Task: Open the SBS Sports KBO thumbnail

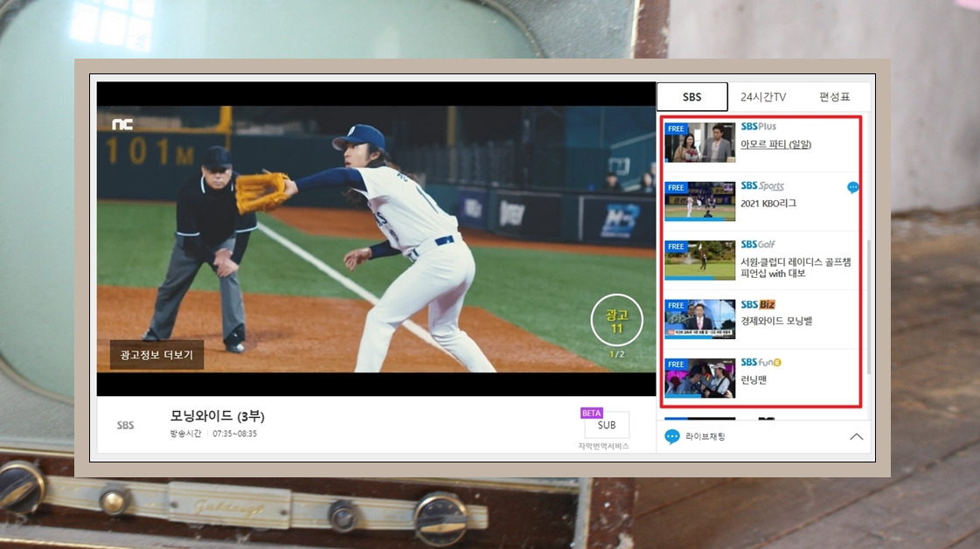Action: pos(699,201)
